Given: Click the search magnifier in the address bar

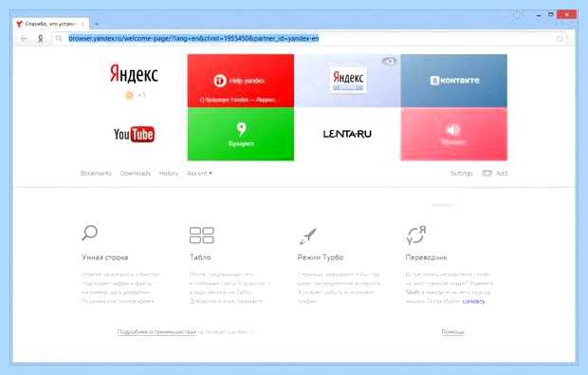Looking at the screenshot, I should click(x=59, y=38).
